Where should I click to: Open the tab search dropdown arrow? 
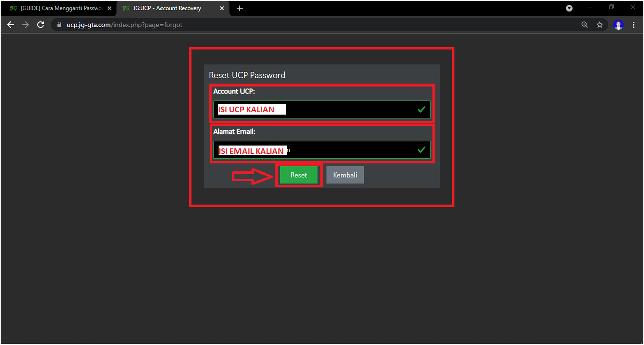click(569, 8)
